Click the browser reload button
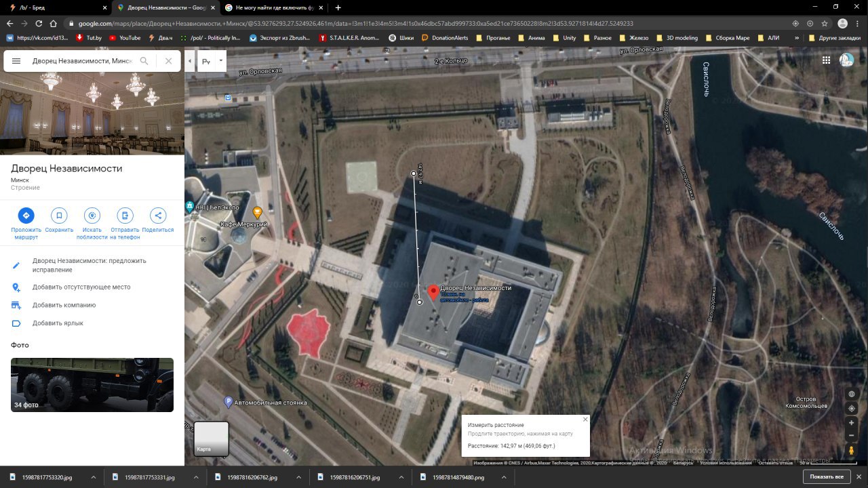Screen dimensions: 868x488 pos(39,23)
